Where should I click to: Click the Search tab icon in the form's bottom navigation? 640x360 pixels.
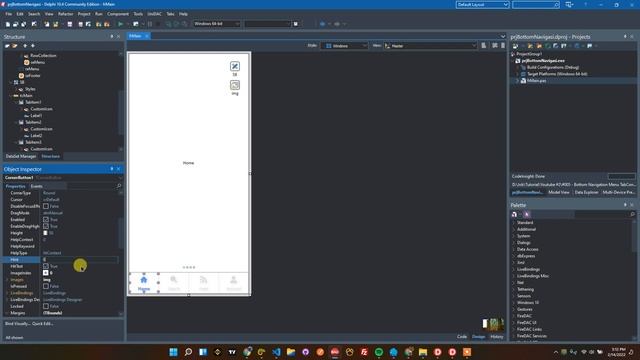(174, 280)
